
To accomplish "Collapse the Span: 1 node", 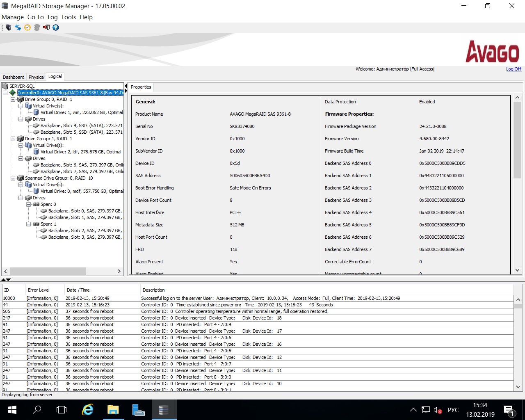I will click(28, 224).
